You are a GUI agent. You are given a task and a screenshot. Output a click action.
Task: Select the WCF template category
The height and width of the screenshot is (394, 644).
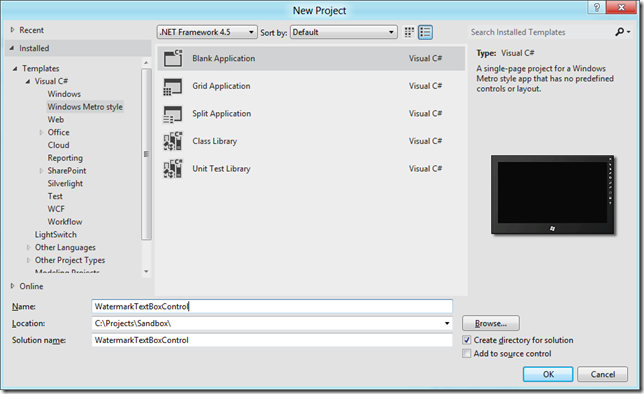tap(56, 209)
